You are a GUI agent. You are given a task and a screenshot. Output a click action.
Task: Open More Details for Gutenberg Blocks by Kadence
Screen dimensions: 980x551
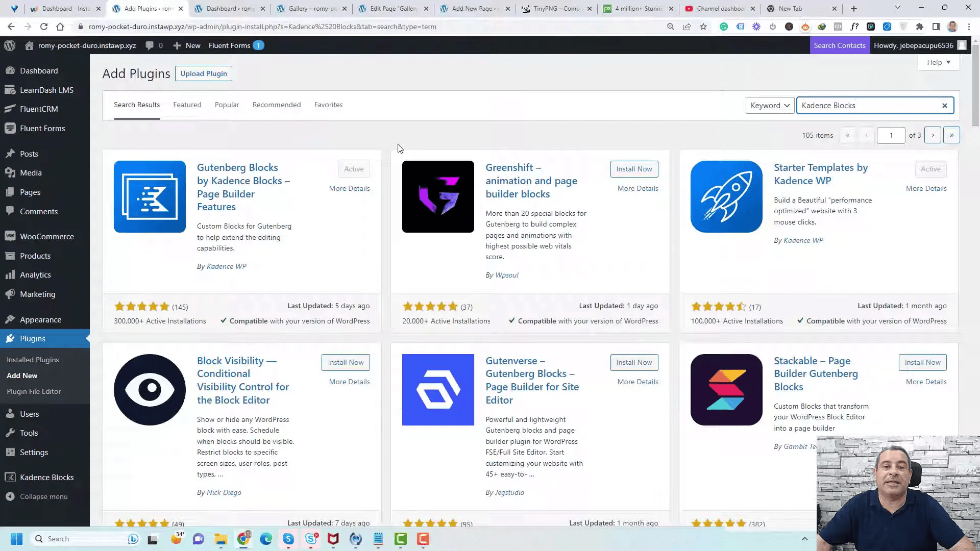point(349,188)
